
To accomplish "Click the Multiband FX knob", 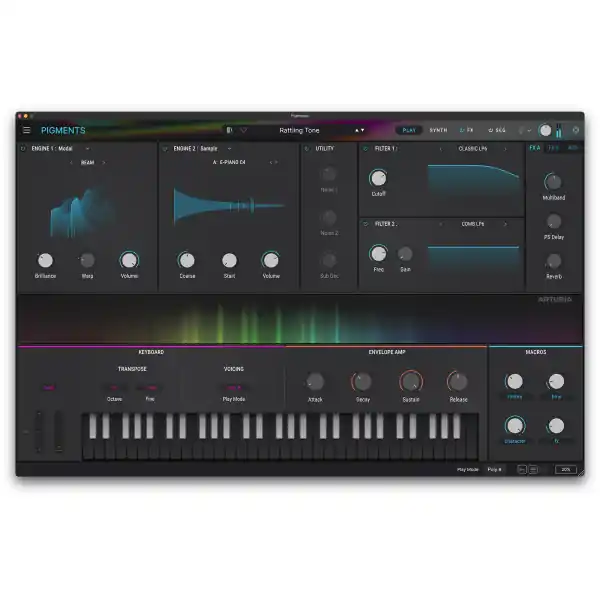I will click(553, 183).
